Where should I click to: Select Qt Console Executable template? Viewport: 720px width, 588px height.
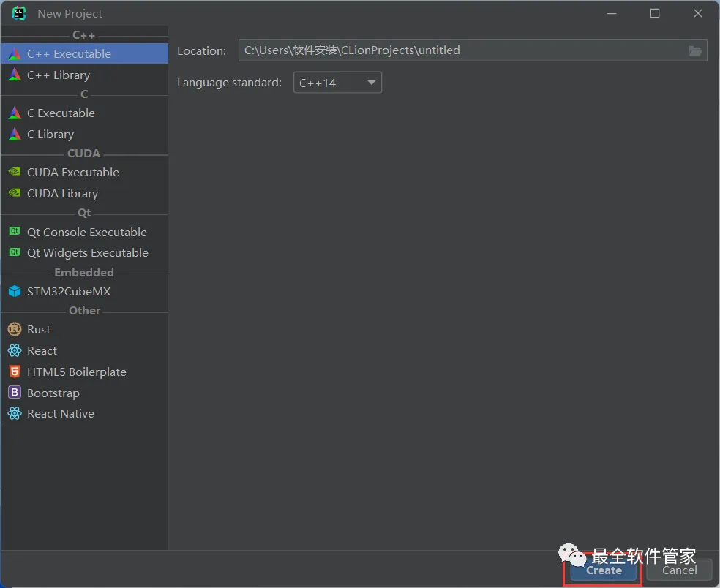click(x=84, y=232)
